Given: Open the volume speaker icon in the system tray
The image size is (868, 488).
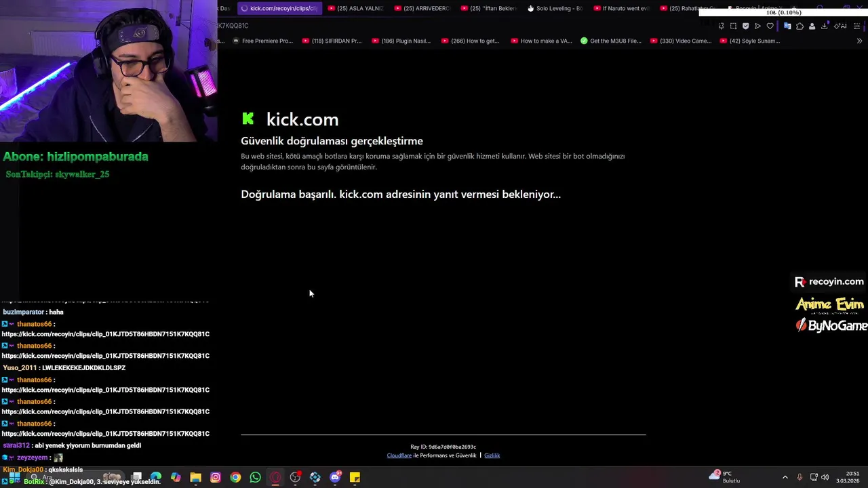Looking at the screenshot, I should 825,477.
